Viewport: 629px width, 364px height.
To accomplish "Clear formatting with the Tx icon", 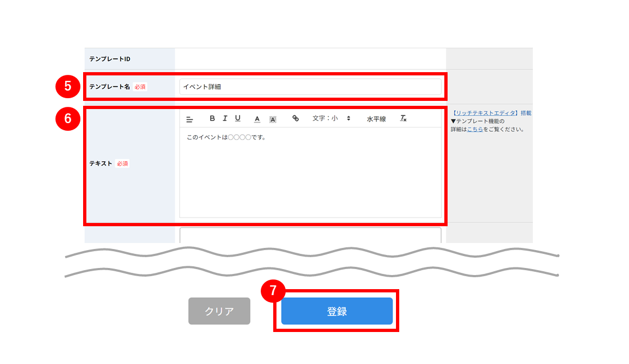I will [403, 118].
